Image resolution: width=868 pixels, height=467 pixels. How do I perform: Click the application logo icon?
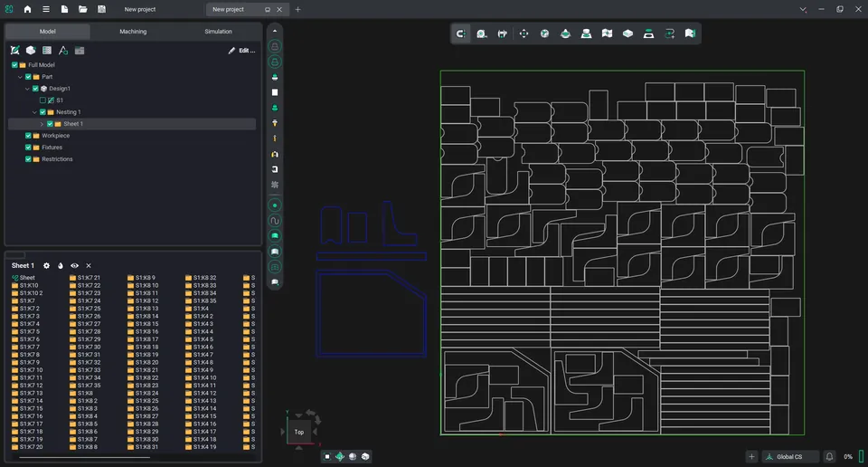pos(9,9)
